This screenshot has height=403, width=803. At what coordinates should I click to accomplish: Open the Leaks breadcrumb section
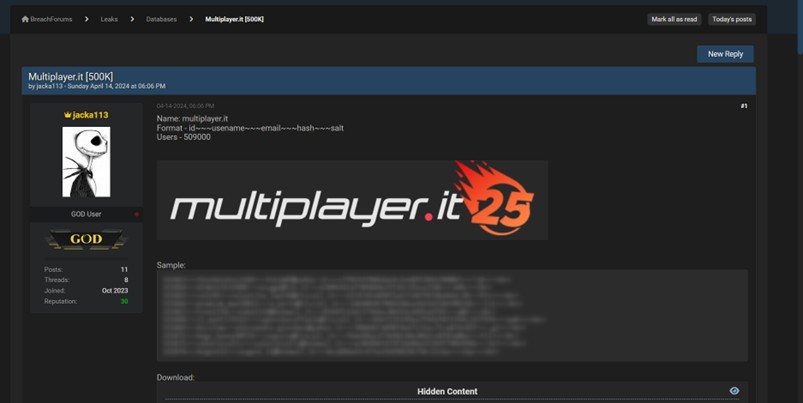pyautogui.click(x=109, y=19)
